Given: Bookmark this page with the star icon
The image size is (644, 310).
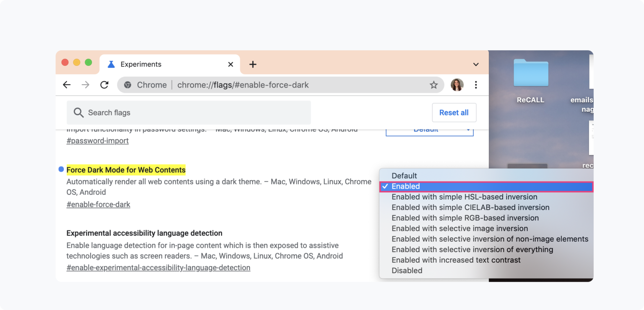Looking at the screenshot, I should tap(434, 85).
